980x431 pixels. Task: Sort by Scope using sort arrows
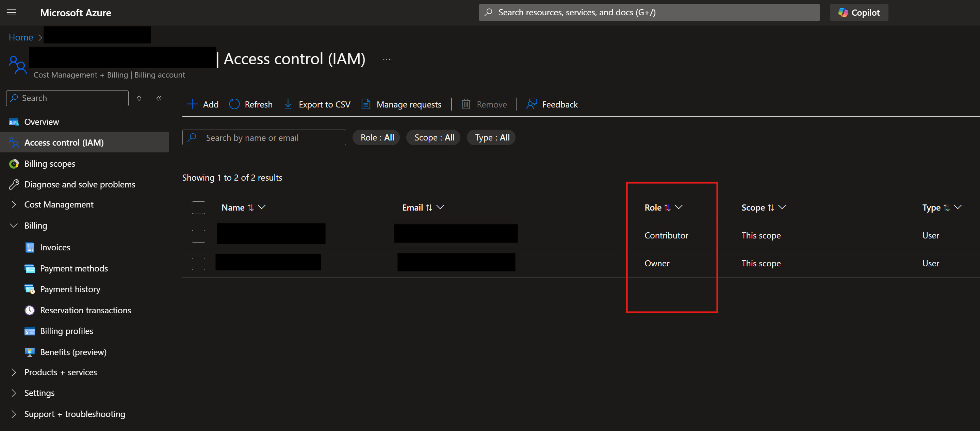pyautogui.click(x=771, y=208)
